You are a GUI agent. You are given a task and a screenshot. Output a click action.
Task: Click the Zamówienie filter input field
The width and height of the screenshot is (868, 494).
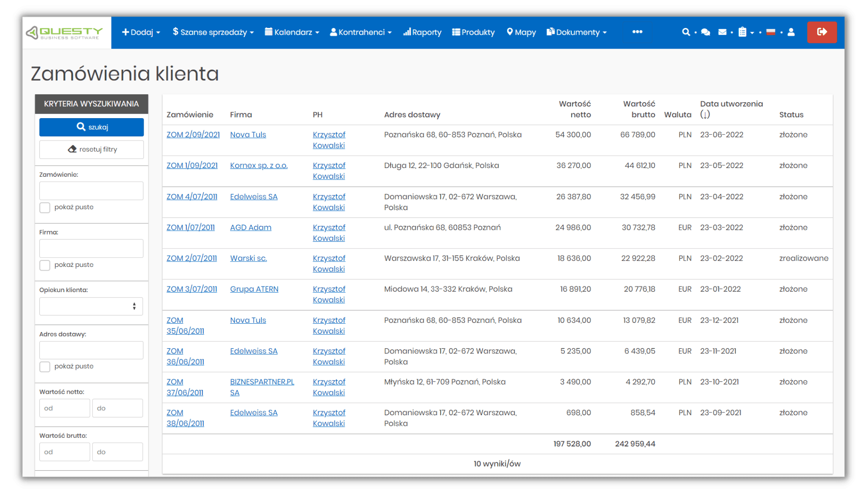(91, 191)
